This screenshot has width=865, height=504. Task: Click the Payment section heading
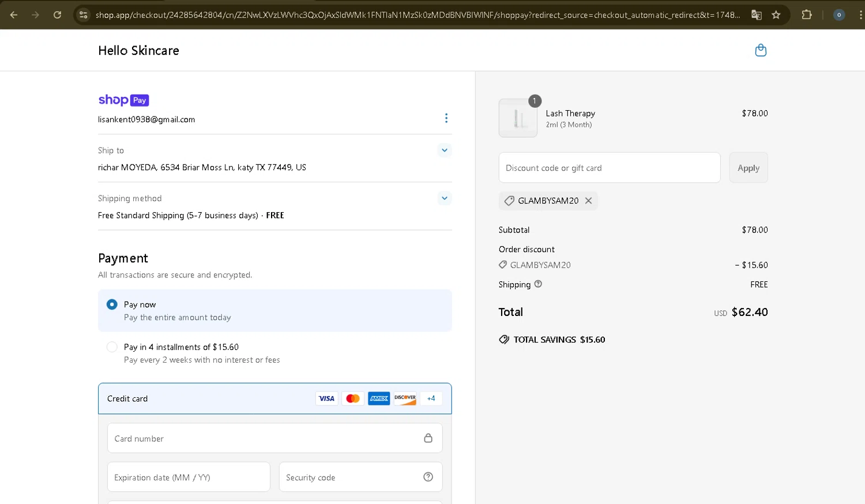tap(123, 258)
